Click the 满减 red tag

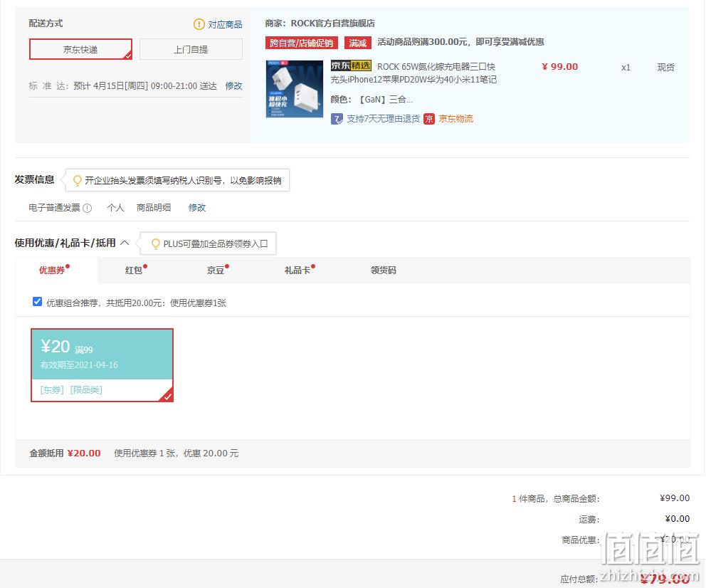[358, 43]
